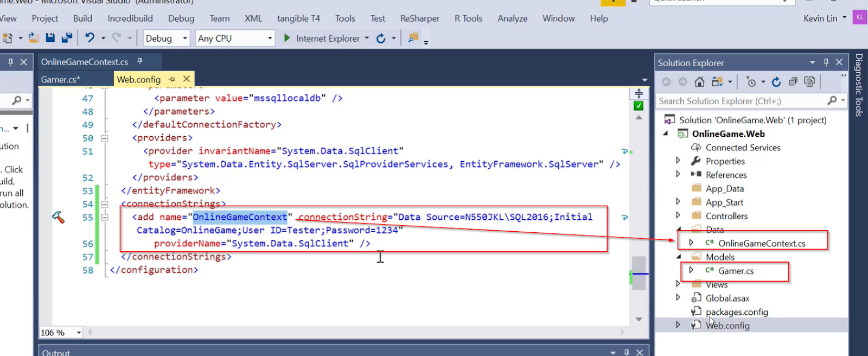Image resolution: width=868 pixels, height=356 pixels.
Task: Click the Find in Files toolbar icon
Action: [x=413, y=38]
